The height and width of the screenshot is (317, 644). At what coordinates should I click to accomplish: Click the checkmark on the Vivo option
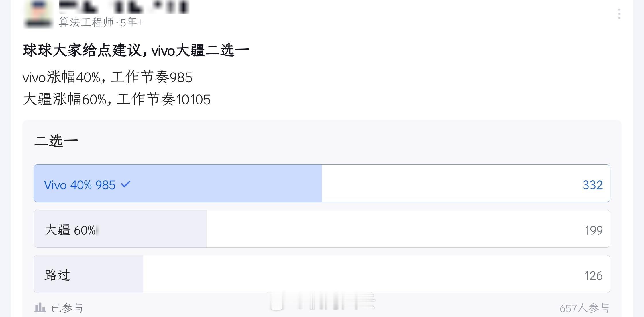coord(126,185)
